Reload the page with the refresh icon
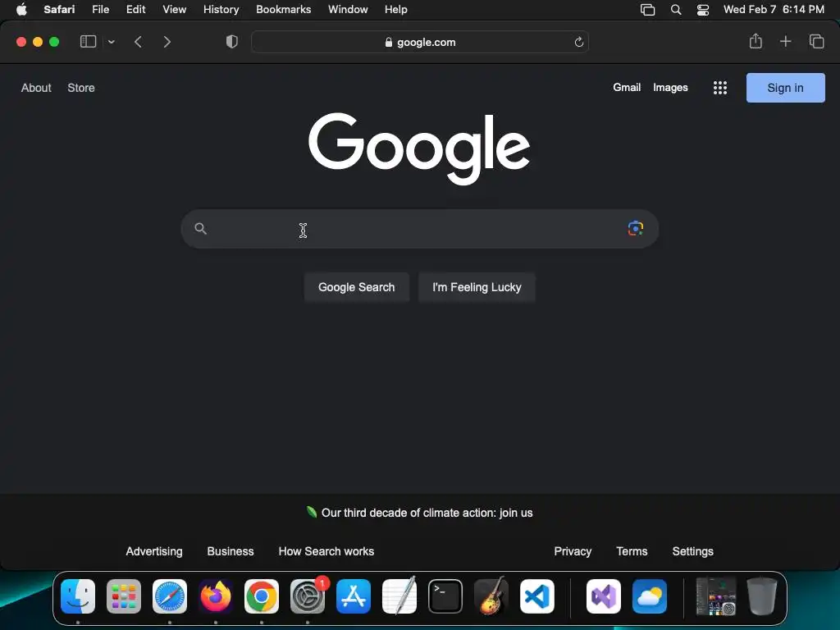The height and width of the screenshot is (630, 840). tap(578, 42)
